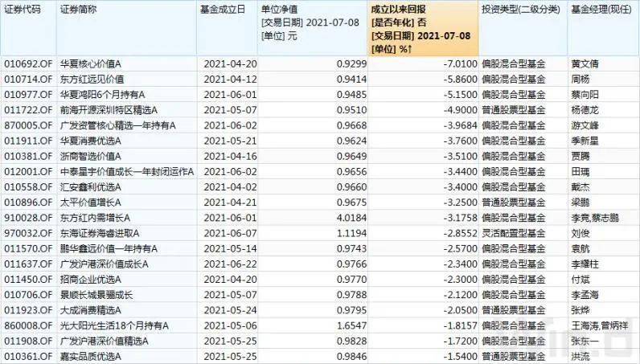
Task: Click code cell 011722.OF
Action: coord(28,110)
